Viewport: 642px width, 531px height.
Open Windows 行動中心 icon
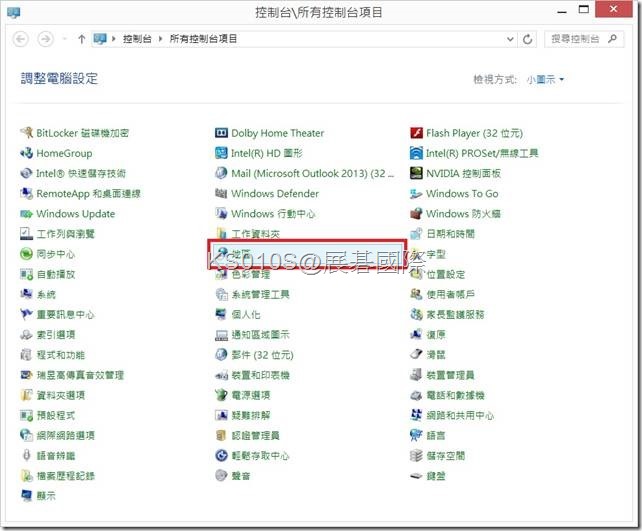pyautogui.click(x=221, y=213)
